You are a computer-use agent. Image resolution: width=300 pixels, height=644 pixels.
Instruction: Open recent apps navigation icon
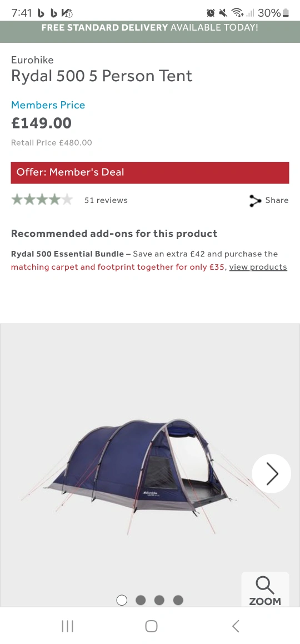pos(67,626)
